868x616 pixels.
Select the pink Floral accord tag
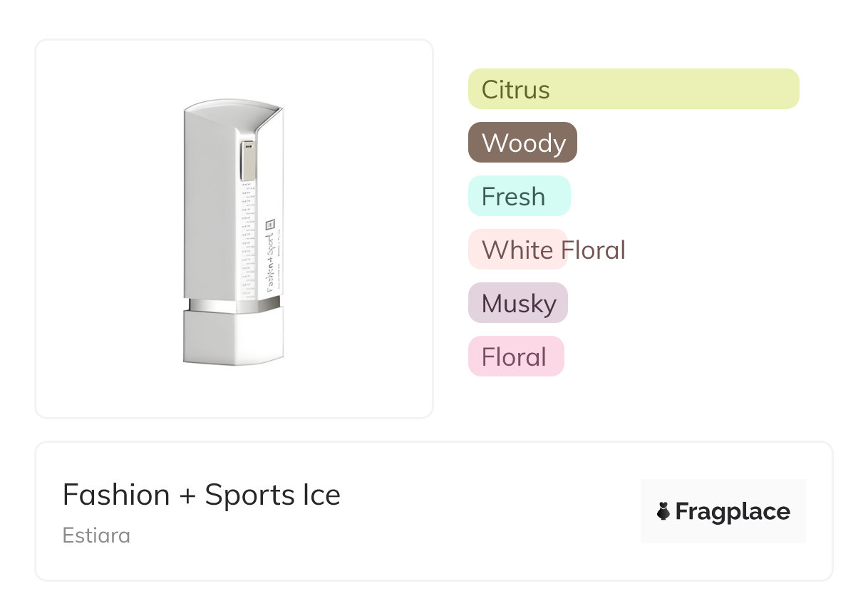click(515, 356)
